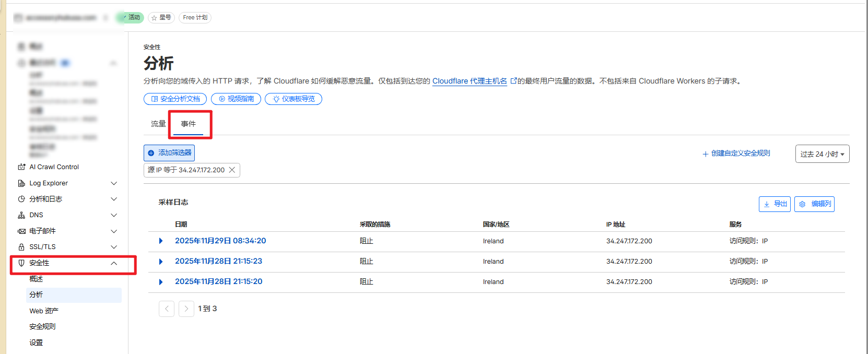Image resolution: width=868 pixels, height=354 pixels.
Task: Open 设置 under 安全性
Action: (36, 343)
